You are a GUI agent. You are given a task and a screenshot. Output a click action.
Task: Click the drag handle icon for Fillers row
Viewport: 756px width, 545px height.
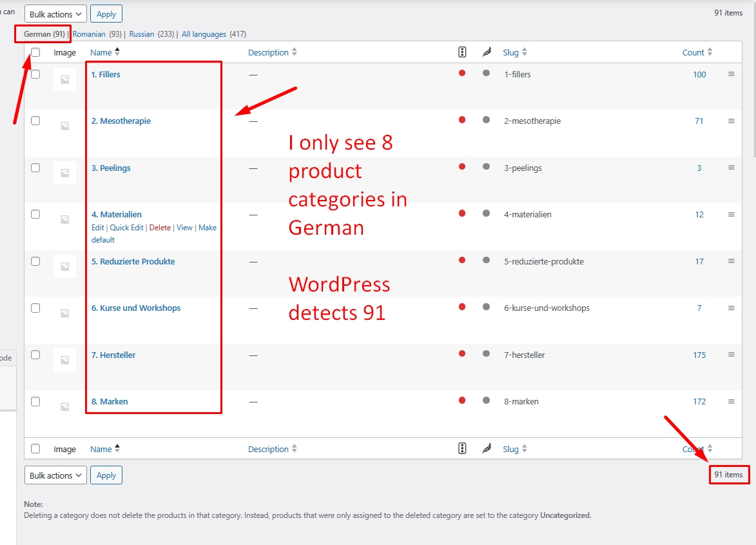[x=732, y=74]
